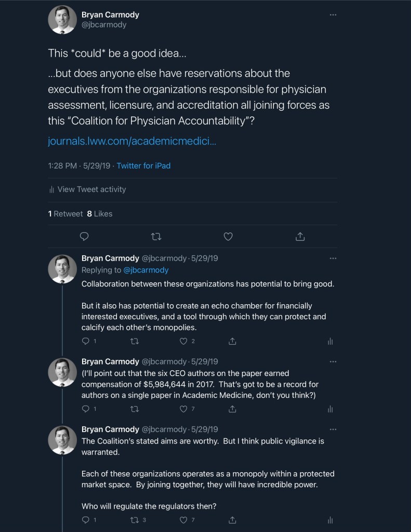Image resolution: width=411 pixels, height=532 pixels.
Task: Click @jbcarmody in Replying to line
Action: 145,270
